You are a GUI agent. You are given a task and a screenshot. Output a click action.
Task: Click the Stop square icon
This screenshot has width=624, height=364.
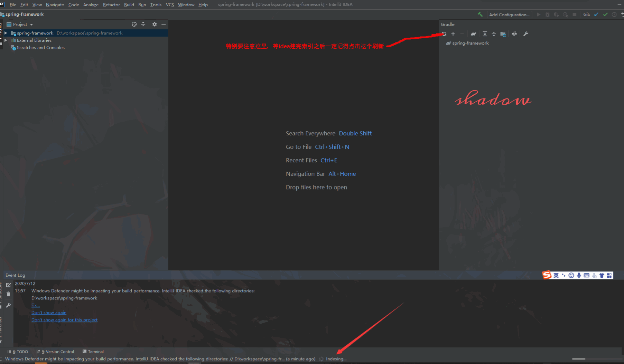pos(574,15)
